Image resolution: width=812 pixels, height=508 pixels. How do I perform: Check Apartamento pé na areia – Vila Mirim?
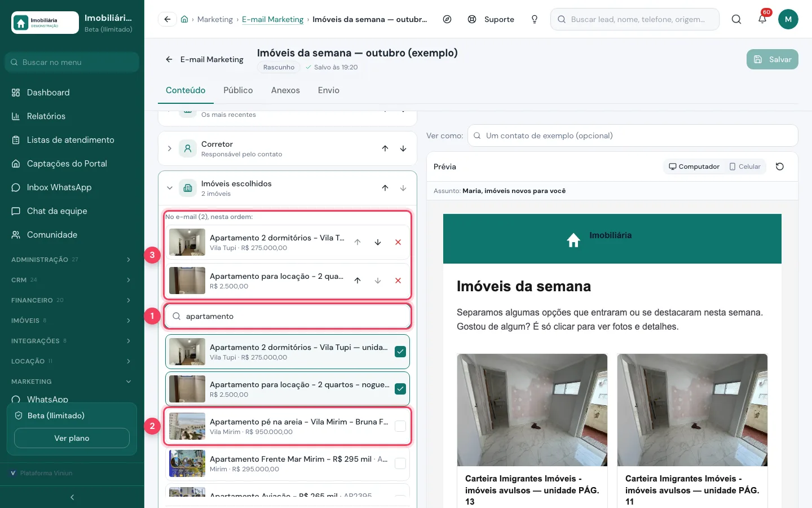tap(400, 426)
